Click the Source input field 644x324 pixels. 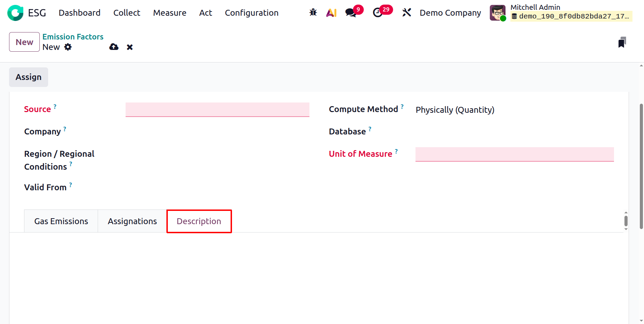pyautogui.click(x=217, y=110)
